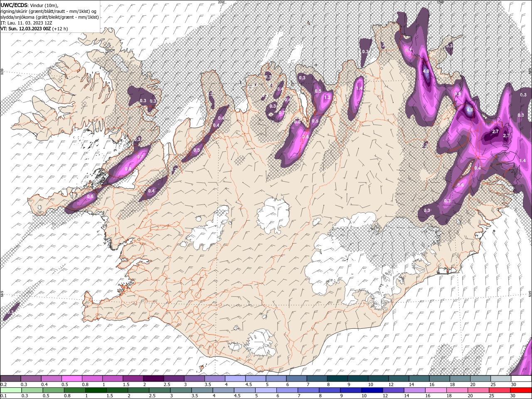The width and height of the screenshot is (532, 399).
Task: Click the 'slydda/snjókoma' legend description line
Action: (x=49, y=17)
